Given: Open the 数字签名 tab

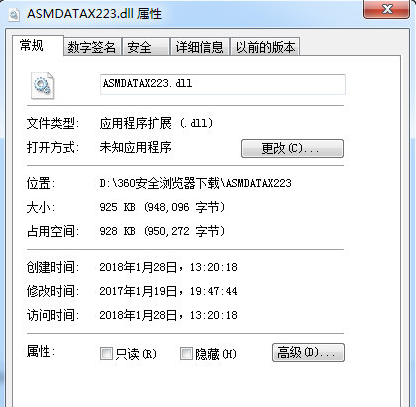Looking at the screenshot, I should tap(92, 47).
